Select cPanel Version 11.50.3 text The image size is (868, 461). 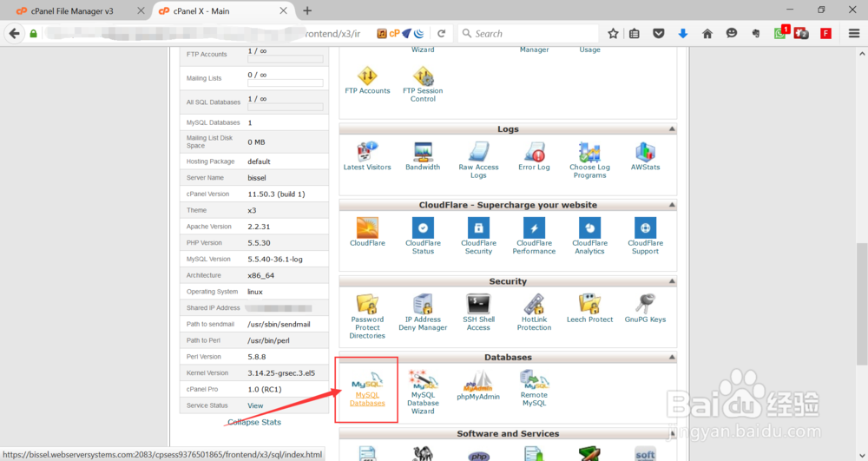(276, 194)
